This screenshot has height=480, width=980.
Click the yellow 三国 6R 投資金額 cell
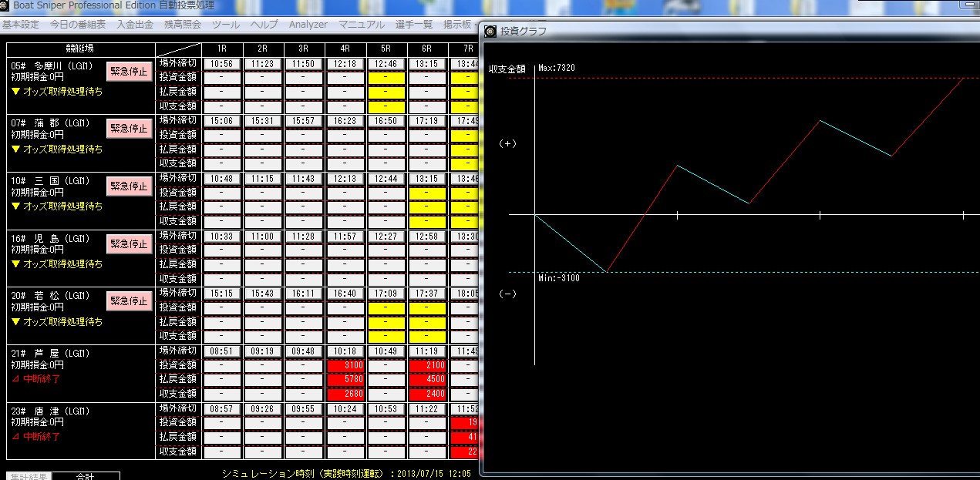point(427,193)
